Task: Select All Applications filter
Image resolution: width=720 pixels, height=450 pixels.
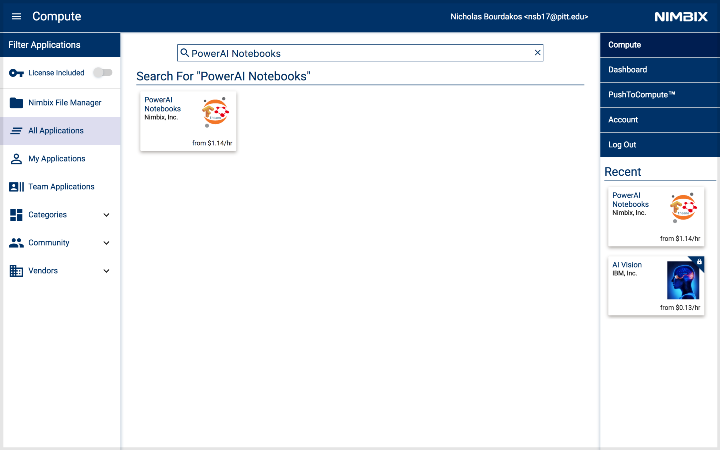Action: (x=60, y=131)
